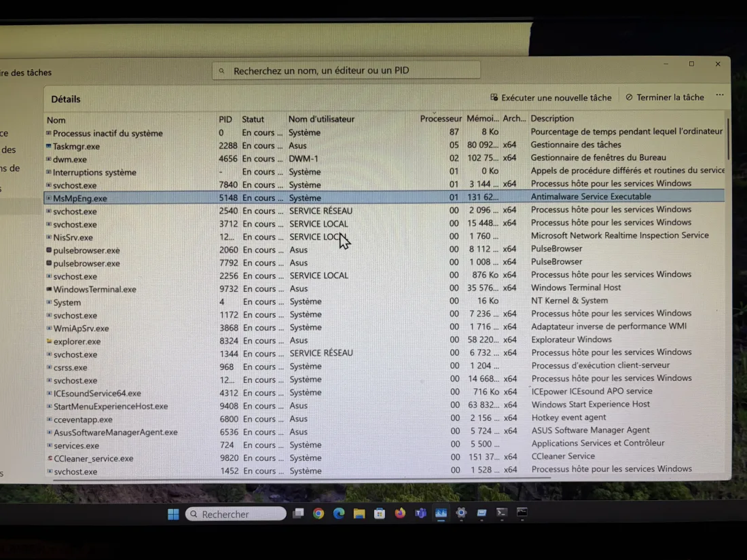Click the magnifier icon in search box
This screenshot has height=560, width=747.
click(x=221, y=71)
